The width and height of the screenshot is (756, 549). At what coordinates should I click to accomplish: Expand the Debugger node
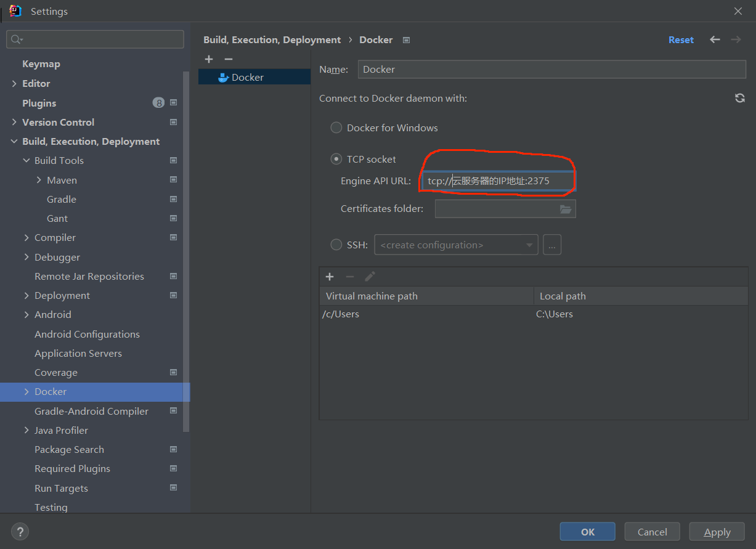click(26, 257)
